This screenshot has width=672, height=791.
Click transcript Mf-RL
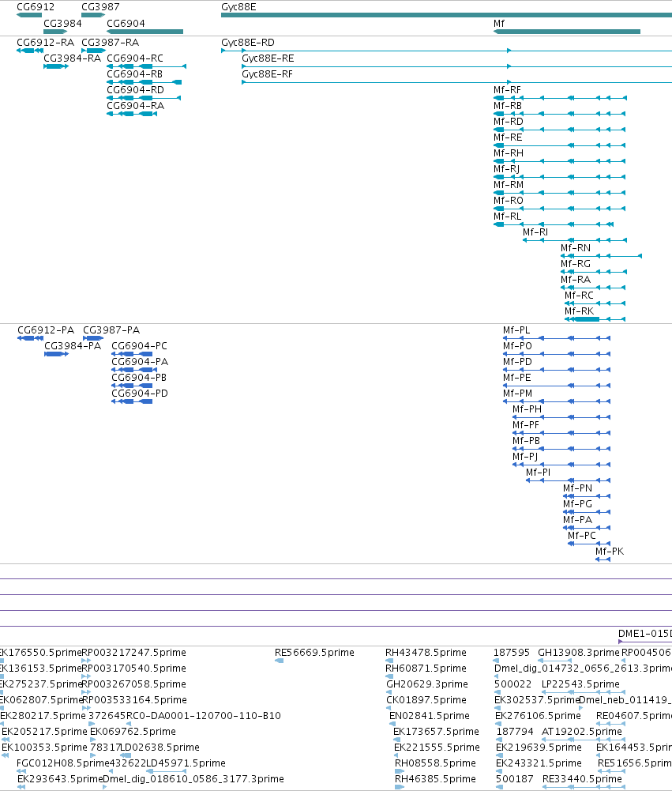coord(507,217)
